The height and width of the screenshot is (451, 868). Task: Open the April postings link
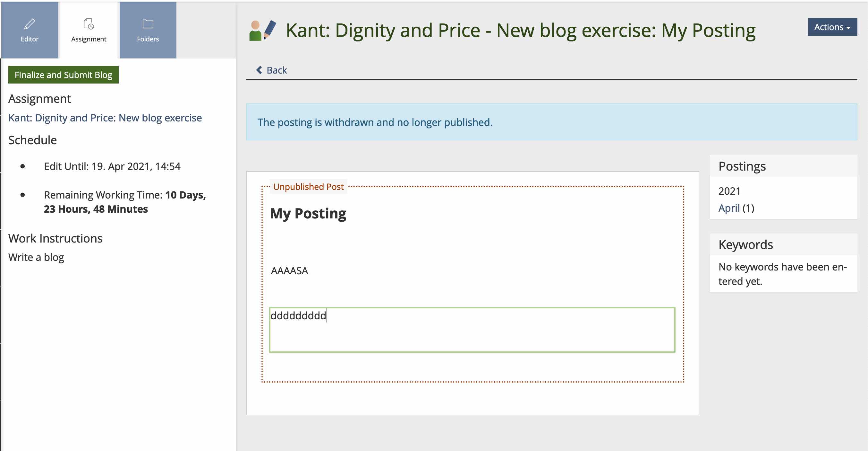click(x=729, y=208)
